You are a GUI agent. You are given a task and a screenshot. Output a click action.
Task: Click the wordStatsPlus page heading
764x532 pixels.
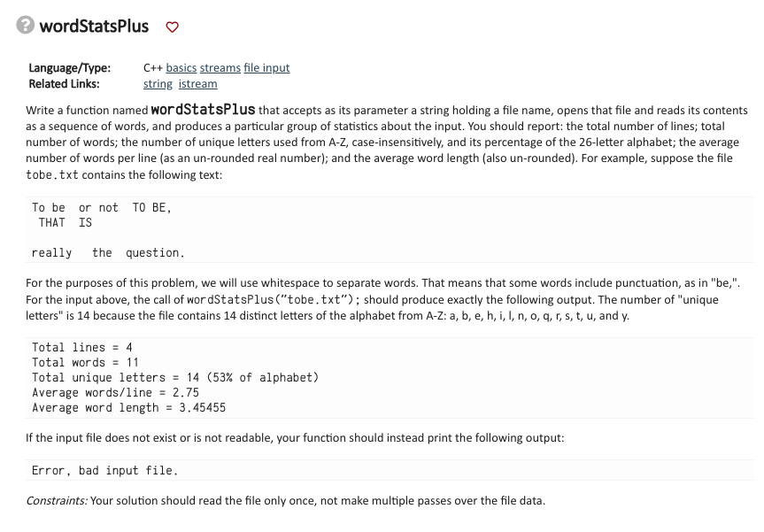click(x=94, y=27)
